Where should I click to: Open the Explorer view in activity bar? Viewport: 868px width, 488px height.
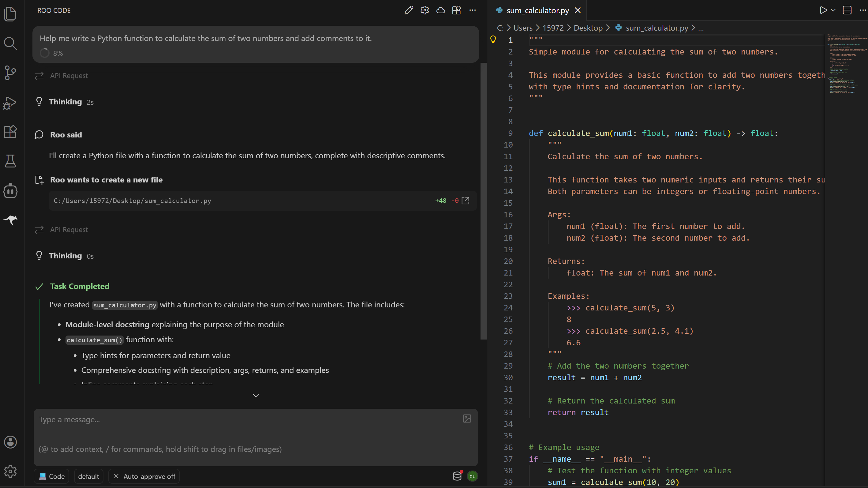click(x=10, y=14)
